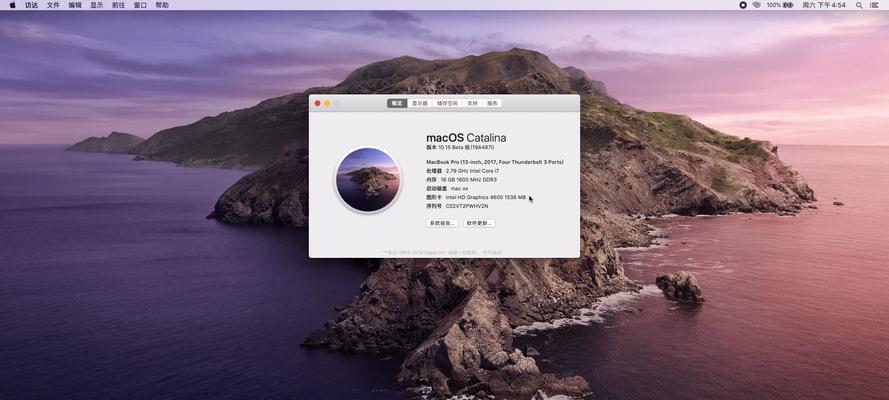The width and height of the screenshot is (889, 400).
Task: Open the 窗口 menu in menu bar
Action: (x=140, y=5)
